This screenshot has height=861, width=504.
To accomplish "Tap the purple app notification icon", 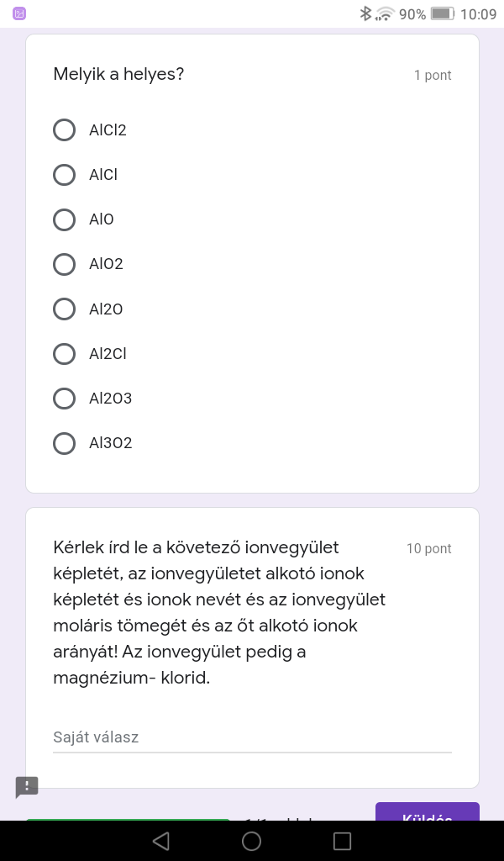I will pos(19,13).
